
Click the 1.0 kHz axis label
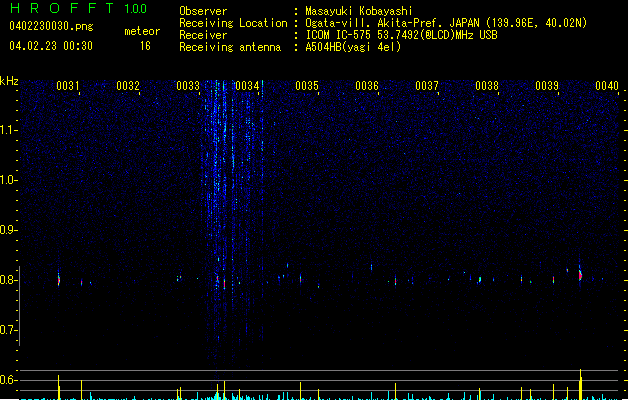[x=8, y=180]
